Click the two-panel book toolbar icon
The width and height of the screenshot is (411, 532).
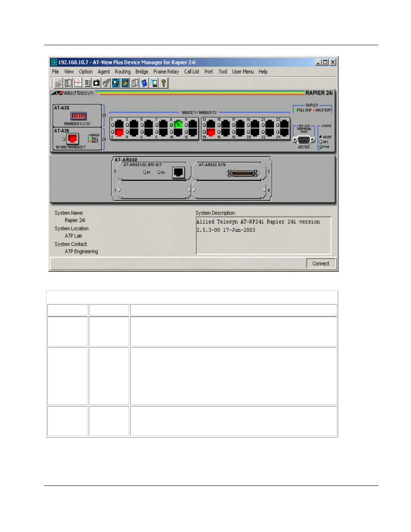68,83
